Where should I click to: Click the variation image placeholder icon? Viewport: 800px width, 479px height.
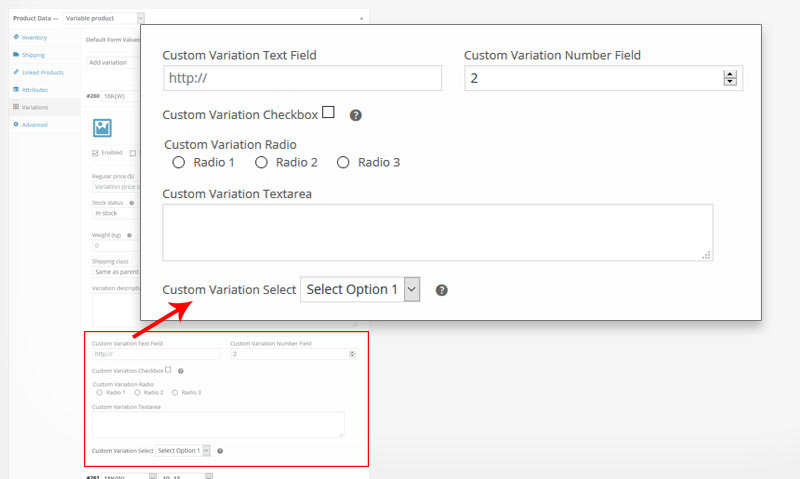pos(102,128)
